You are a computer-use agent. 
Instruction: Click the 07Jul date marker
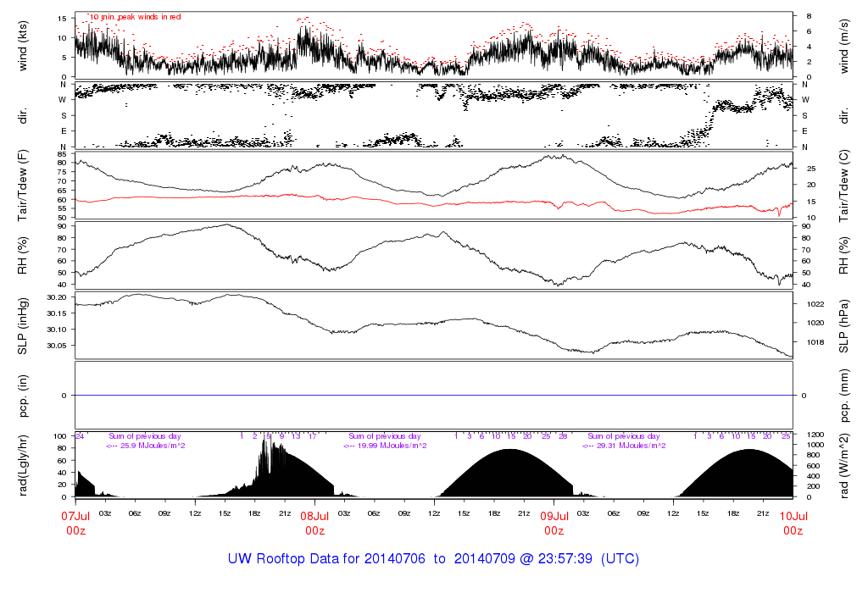pos(75,514)
